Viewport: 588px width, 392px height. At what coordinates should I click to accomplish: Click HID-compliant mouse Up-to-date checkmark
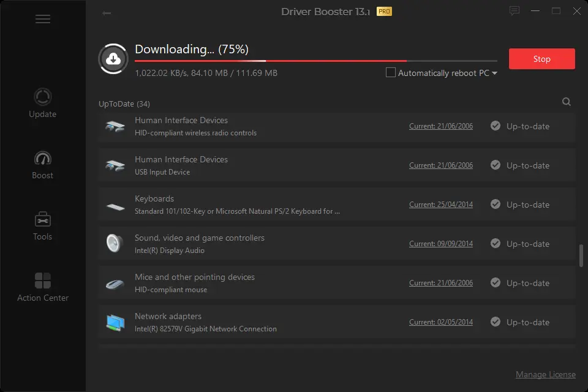[x=496, y=282]
